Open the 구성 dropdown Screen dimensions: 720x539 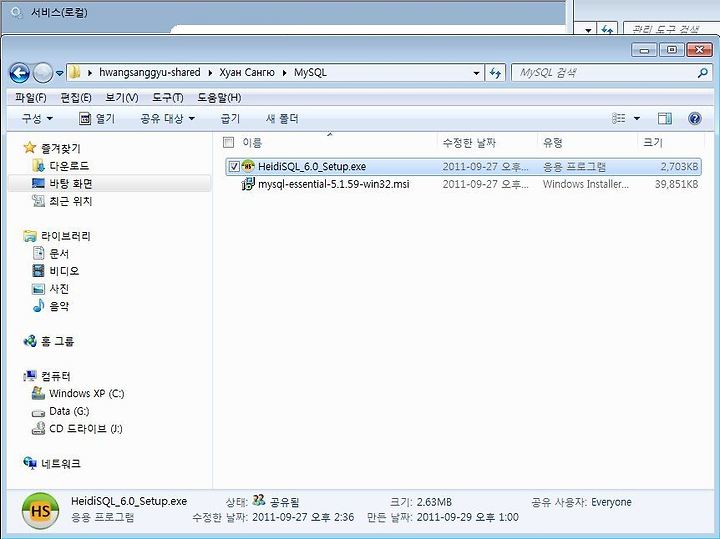tap(37, 118)
